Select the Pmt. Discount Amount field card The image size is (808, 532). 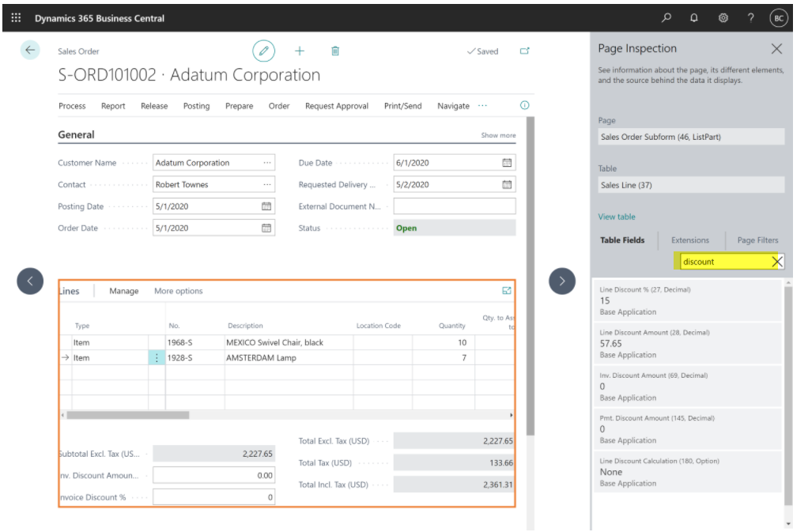point(687,429)
